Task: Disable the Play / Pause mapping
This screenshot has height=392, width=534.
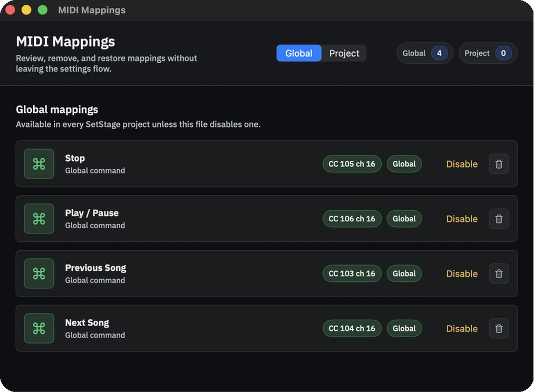Action: coord(462,219)
